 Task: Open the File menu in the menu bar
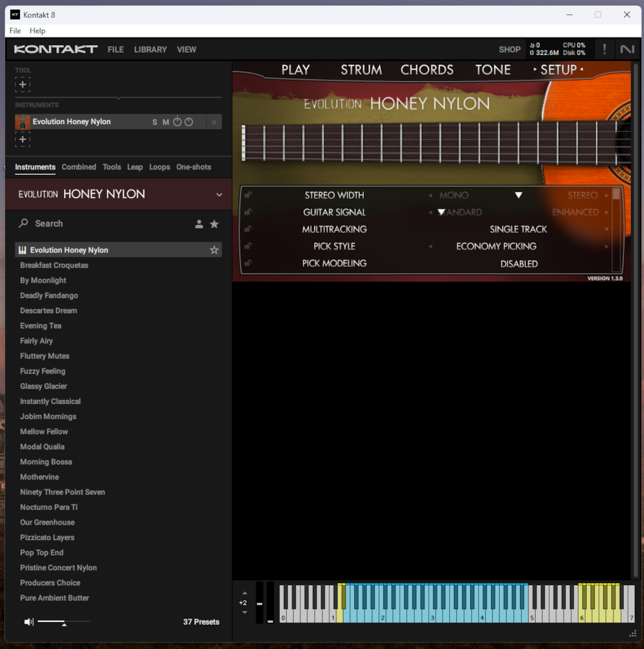coord(15,31)
